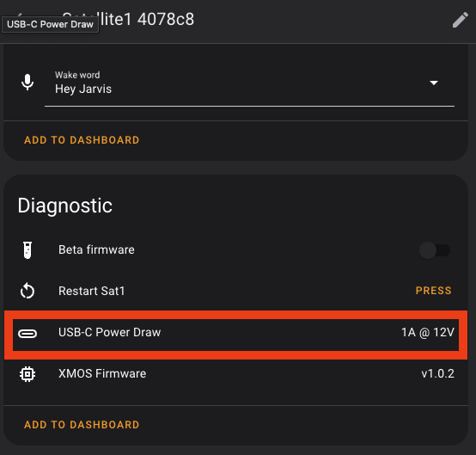The image size is (476, 455).
Task: Open the Restart Sat1 entity label
Action: coord(92,291)
